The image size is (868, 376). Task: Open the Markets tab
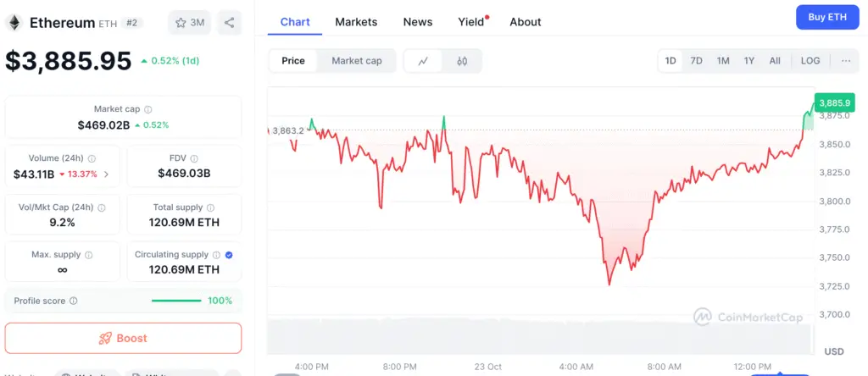pyautogui.click(x=356, y=22)
